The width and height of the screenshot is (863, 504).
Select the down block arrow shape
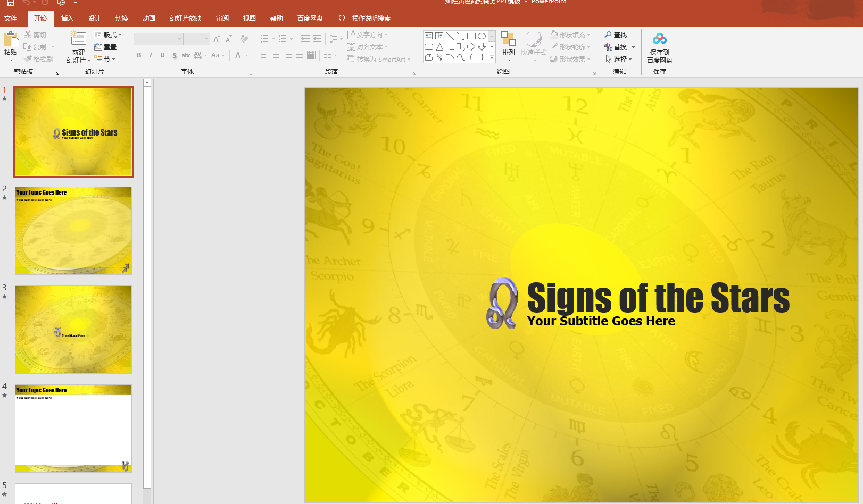482,47
